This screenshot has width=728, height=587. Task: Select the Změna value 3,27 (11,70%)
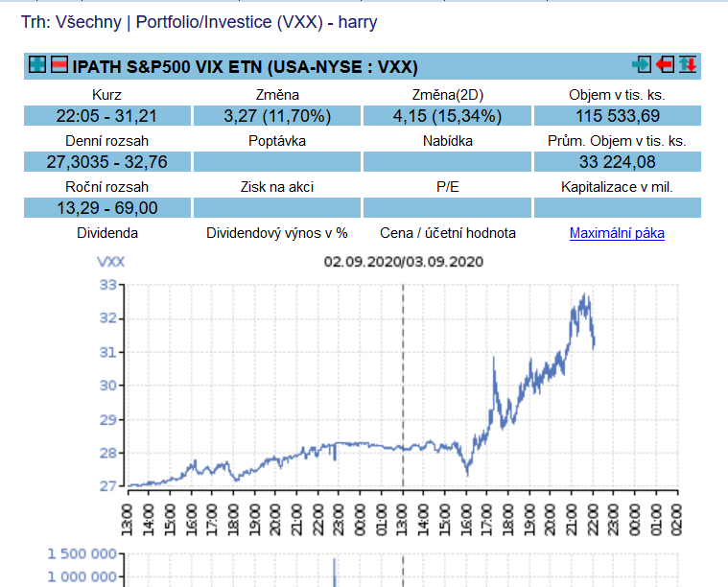pos(277,116)
